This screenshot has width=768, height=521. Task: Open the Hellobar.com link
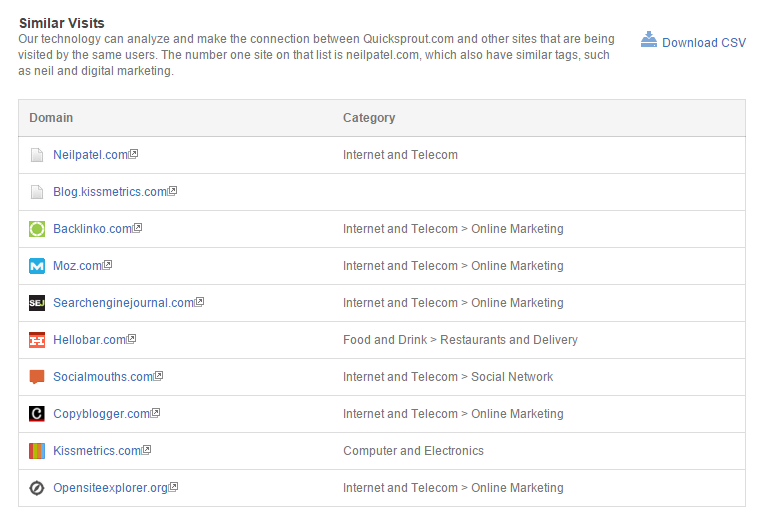(x=90, y=340)
